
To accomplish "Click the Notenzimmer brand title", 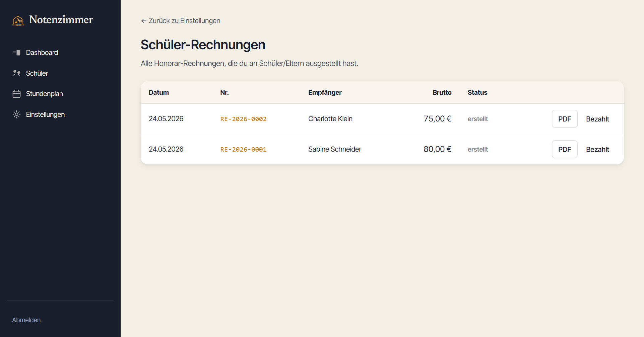I will [61, 20].
